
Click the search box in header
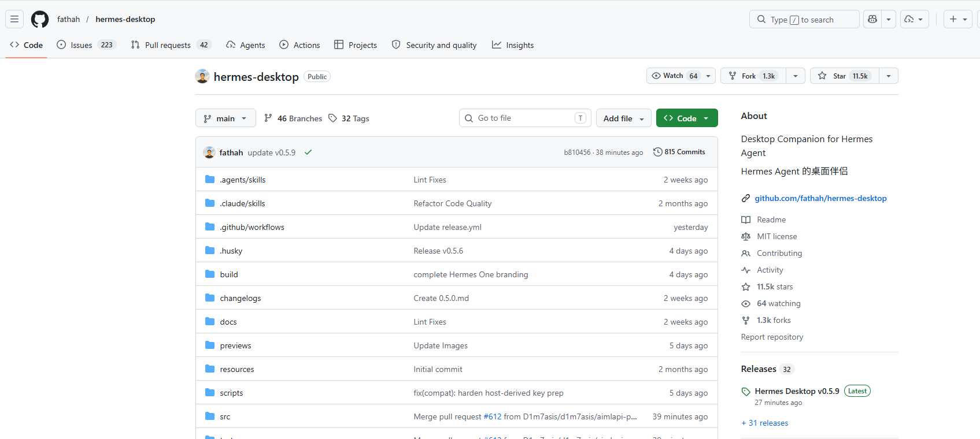tap(804, 19)
